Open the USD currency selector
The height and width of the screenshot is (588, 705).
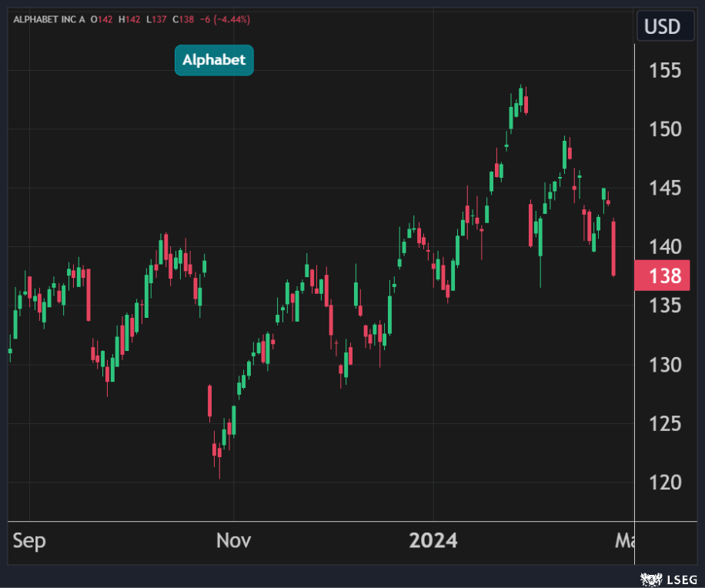(x=662, y=27)
